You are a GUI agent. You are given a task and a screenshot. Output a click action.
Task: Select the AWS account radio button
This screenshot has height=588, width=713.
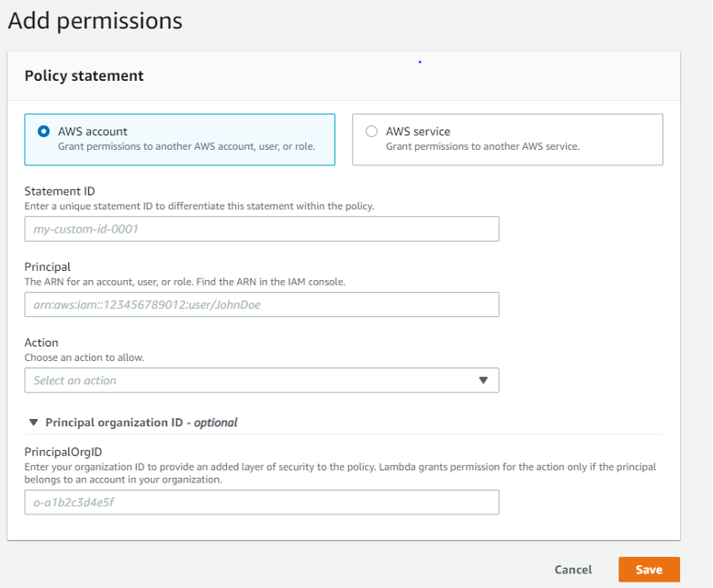(43, 131)
